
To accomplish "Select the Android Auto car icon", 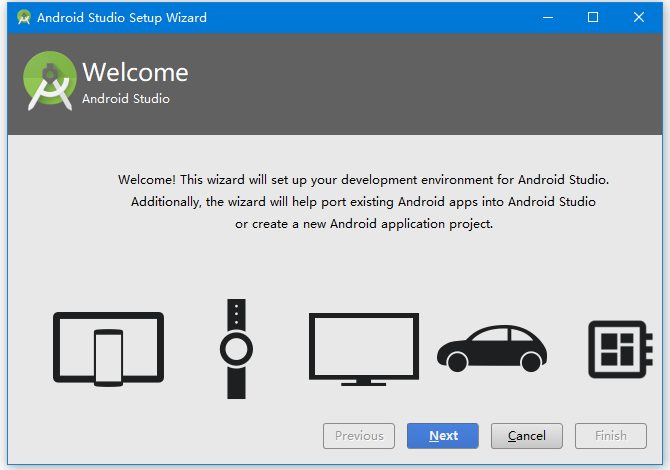I will point(492,349).
